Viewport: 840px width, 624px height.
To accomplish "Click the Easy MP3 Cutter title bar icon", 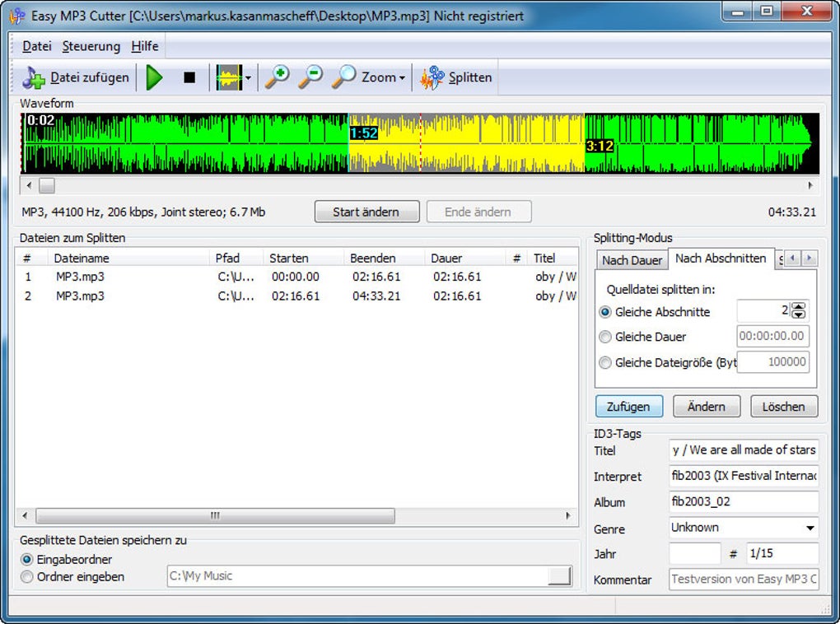I will (15, 12).
